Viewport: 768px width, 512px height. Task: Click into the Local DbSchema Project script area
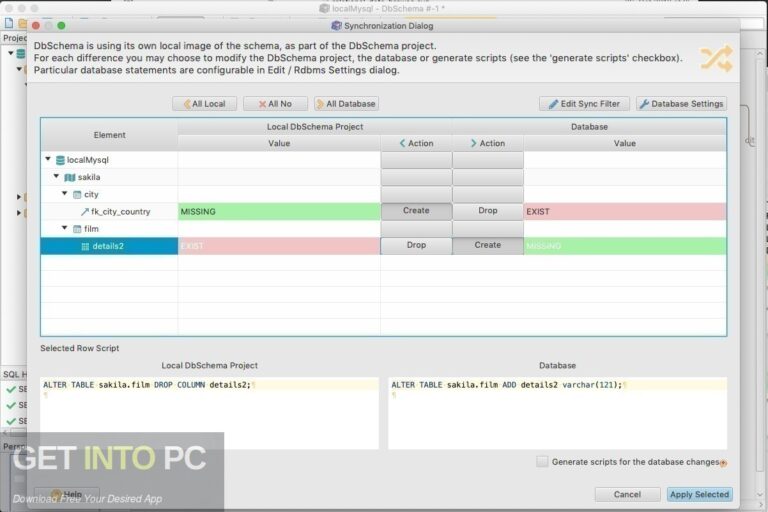210,413
